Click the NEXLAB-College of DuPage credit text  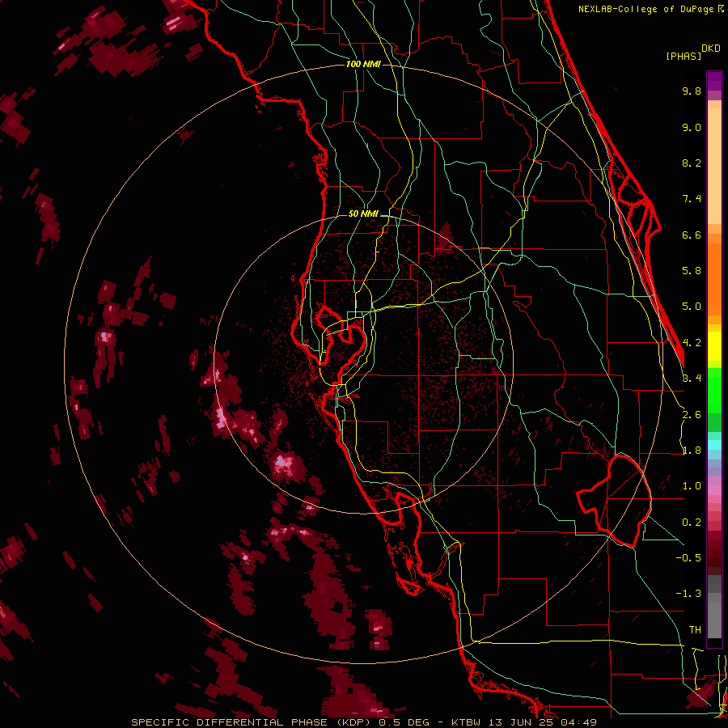647,9
